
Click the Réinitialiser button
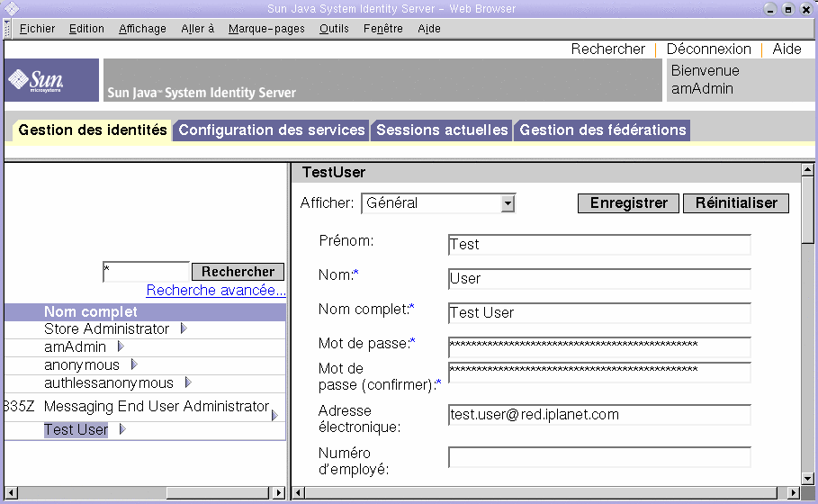(x=736, y=203)
